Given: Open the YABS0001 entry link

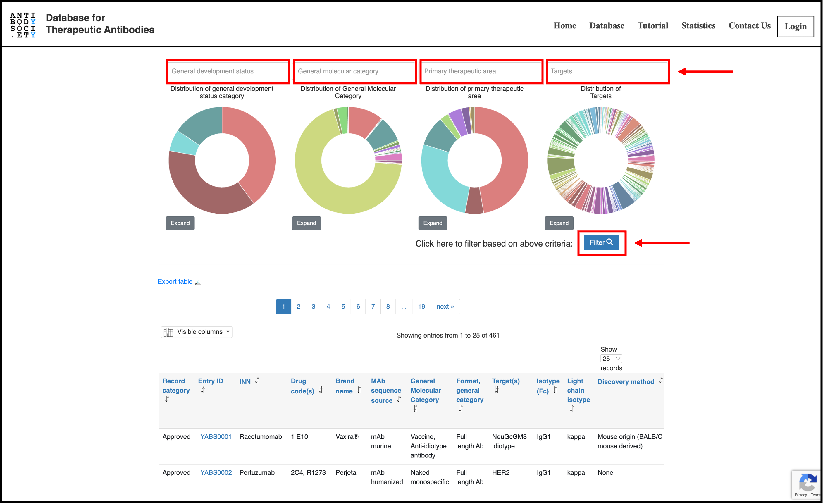Looking at the screenshot, I should point(216,436).
